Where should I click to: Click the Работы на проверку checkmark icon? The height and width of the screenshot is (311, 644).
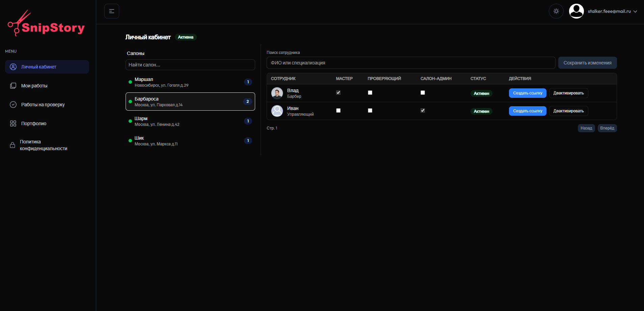pyautogui.click(x=13, y=105)
